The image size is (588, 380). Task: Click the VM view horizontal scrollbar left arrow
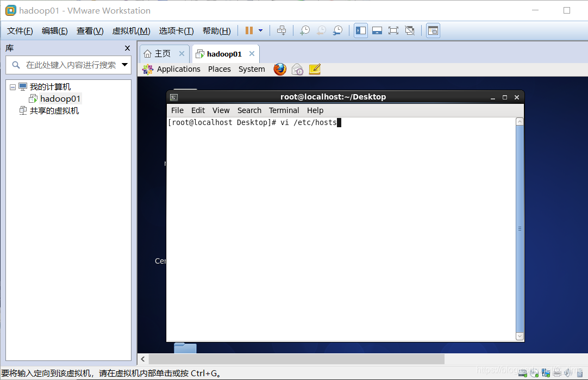(143, 359)
